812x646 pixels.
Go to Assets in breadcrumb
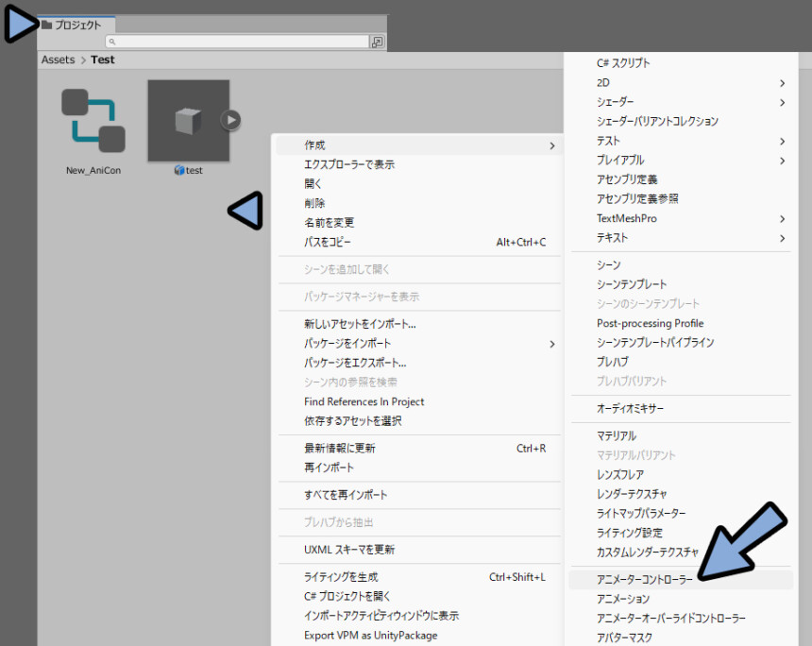[x=58, y=59]
